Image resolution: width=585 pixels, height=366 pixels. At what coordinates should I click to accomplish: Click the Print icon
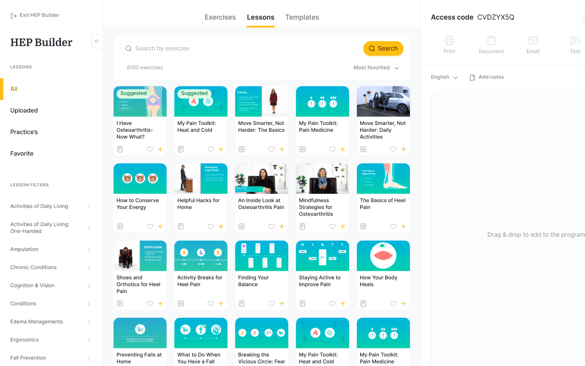click(x=449, y=40)
